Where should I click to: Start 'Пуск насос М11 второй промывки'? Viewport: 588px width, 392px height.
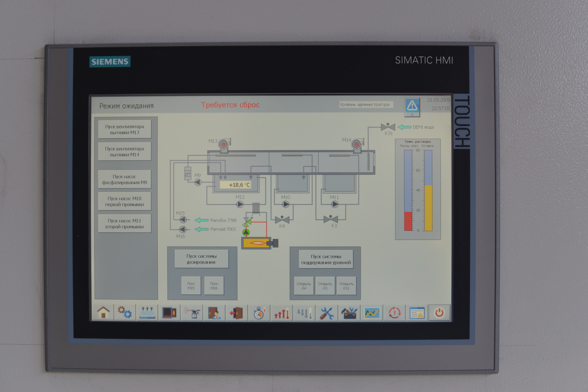coord(124,224)
